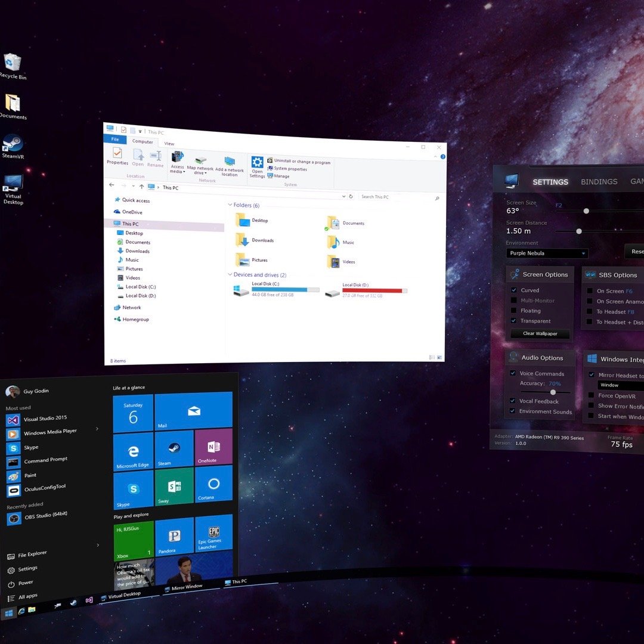Open the Recycle Bin desktop icon
The width and height of the screenshot is (644, 644).
pyautogui.click(x=13, y=66)
